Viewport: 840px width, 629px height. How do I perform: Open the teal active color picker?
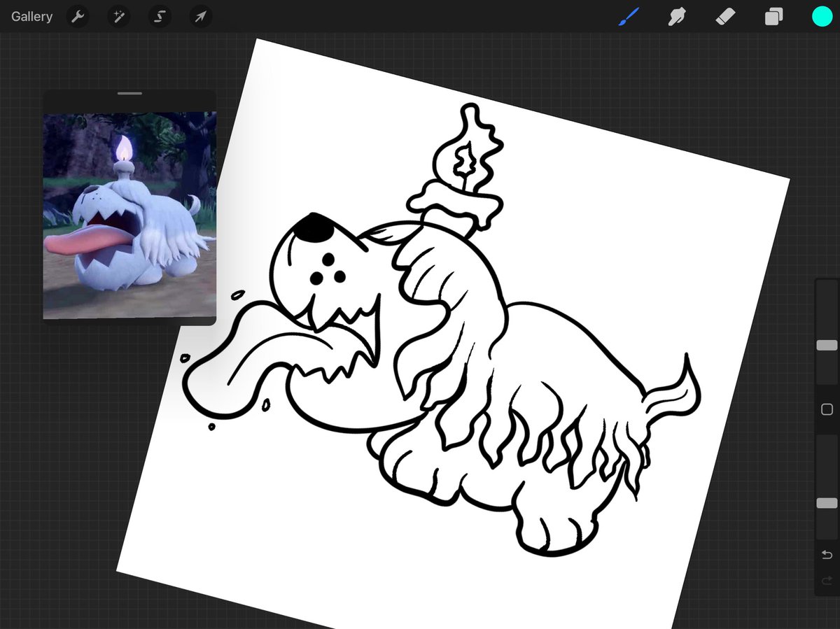(x=821, y=17)
